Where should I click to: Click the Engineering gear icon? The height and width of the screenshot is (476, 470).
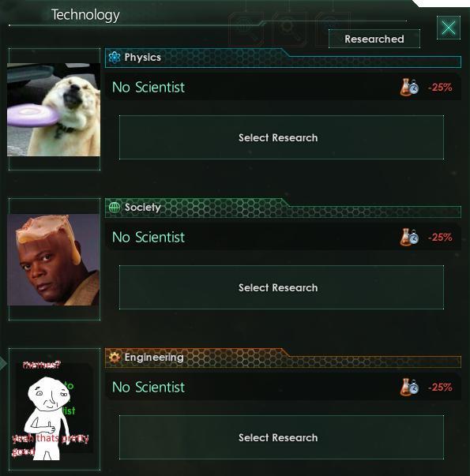click(115, 358)
